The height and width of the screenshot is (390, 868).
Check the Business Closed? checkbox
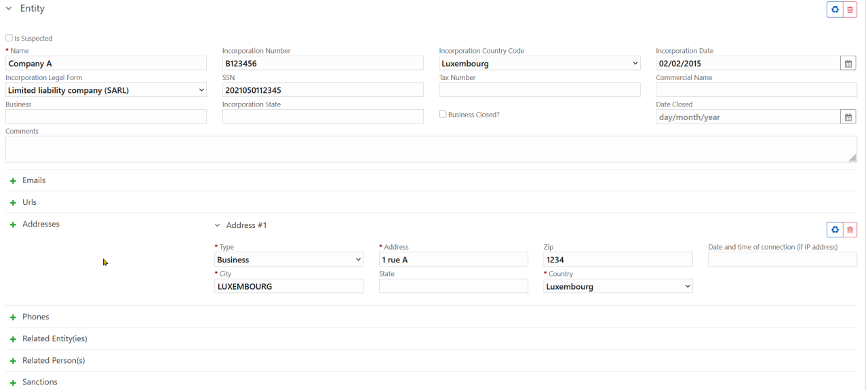tap(443, 115)
